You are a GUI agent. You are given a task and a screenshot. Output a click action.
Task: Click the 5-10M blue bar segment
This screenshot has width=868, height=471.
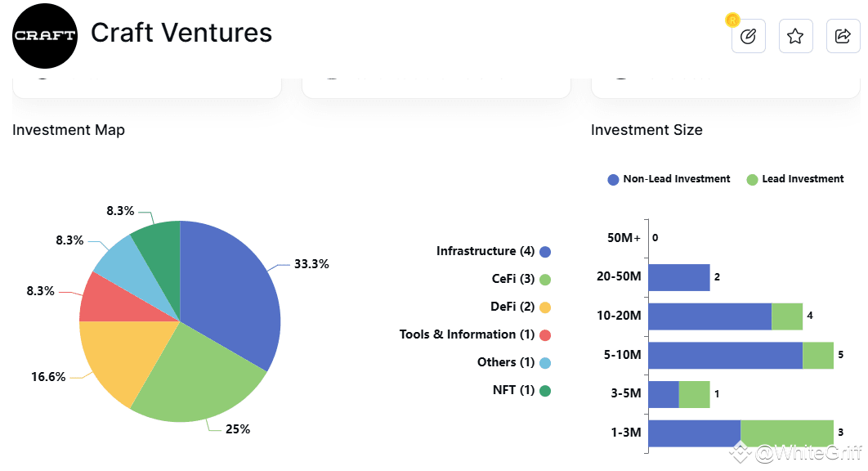point(725,356)
